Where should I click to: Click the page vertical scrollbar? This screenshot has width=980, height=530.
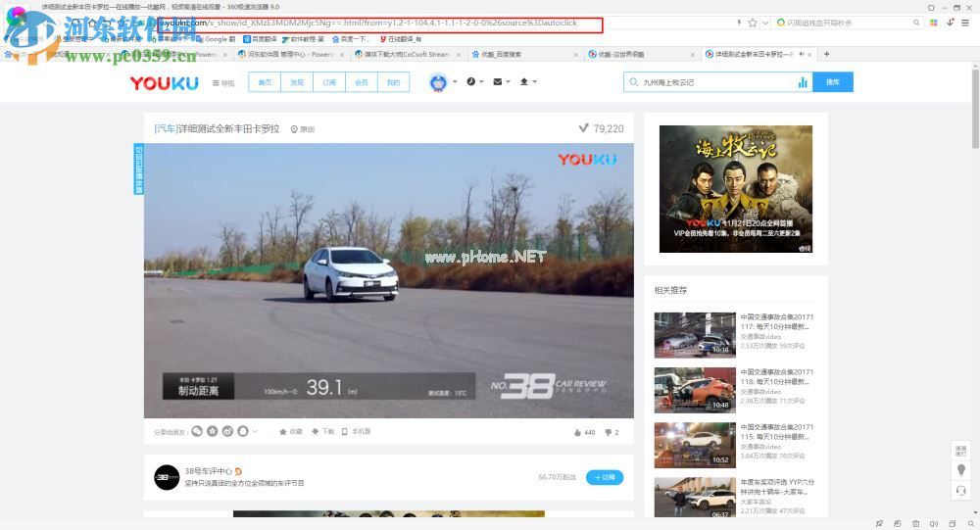tap(975, 110)
